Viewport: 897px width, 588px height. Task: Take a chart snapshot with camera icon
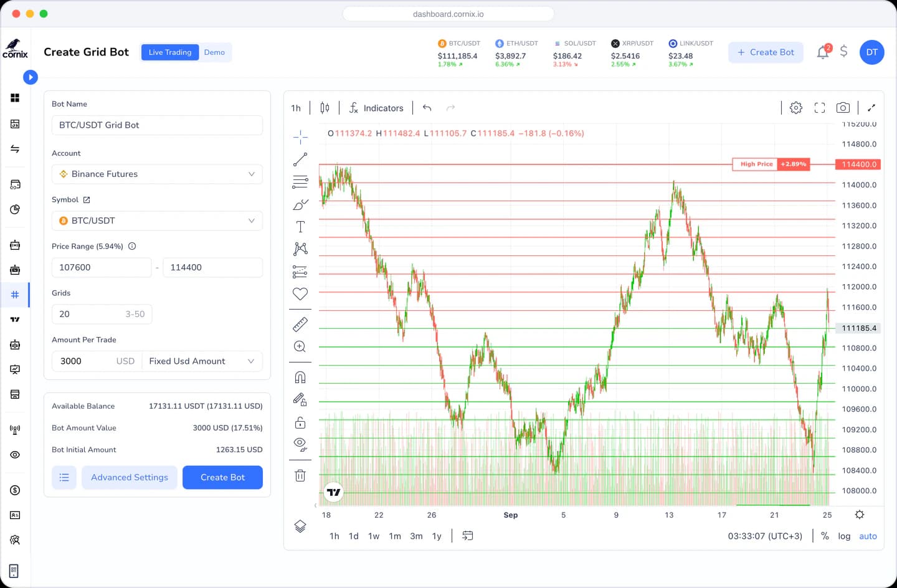pos(843,108)
